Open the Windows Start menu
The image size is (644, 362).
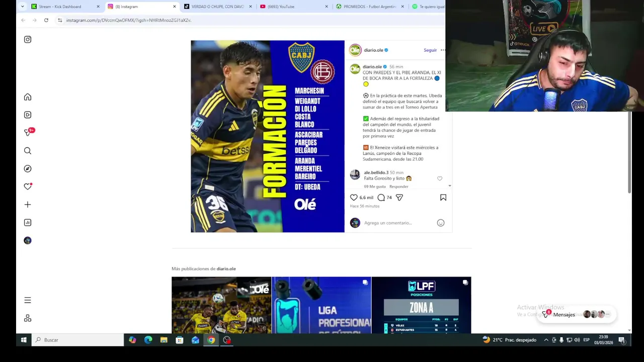[x=23, y=340]
